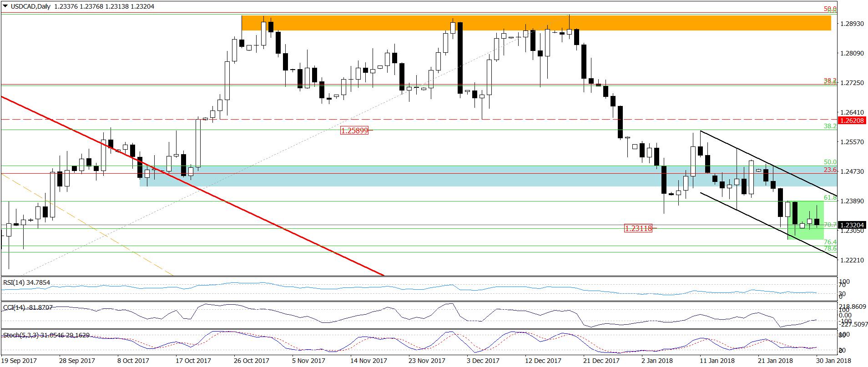The image size is (868, 367).
Task: Click the 17 Oct 2017 date label
Action: (193, 361)
